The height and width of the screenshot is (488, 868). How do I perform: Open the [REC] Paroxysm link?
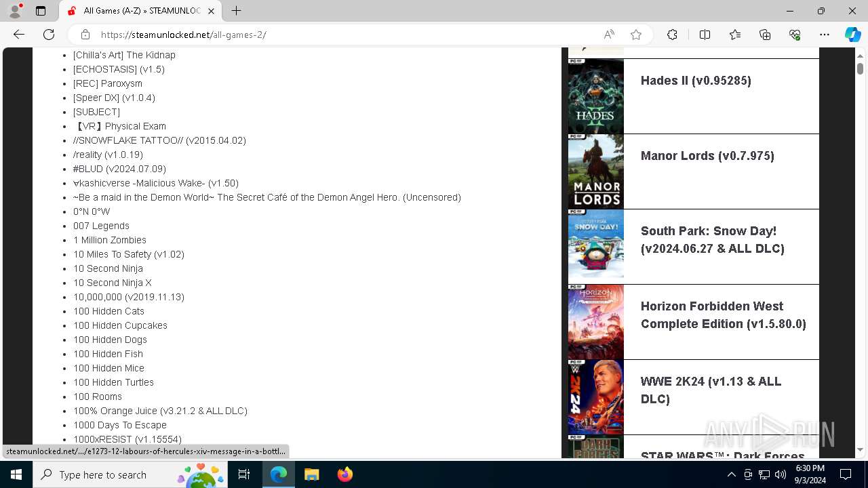[x=108, y=83]
